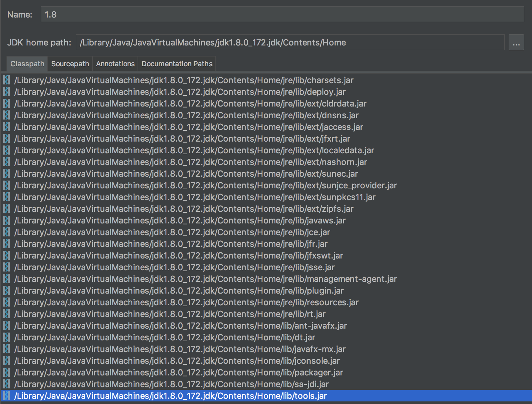Click the jar icon beside sunjce_provider.jar
532x404 pixels.
pyautogui.click(x=6, y=185)
